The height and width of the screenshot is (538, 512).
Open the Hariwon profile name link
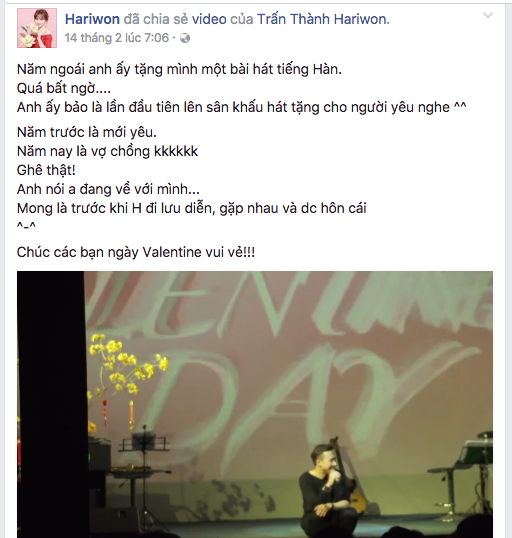(x=92, y=19)
